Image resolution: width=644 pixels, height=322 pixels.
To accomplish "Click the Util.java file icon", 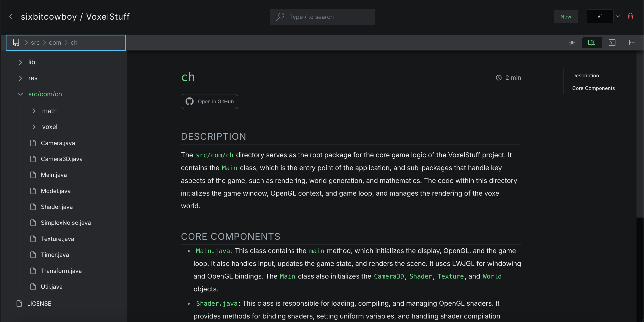I will (33, 287).
